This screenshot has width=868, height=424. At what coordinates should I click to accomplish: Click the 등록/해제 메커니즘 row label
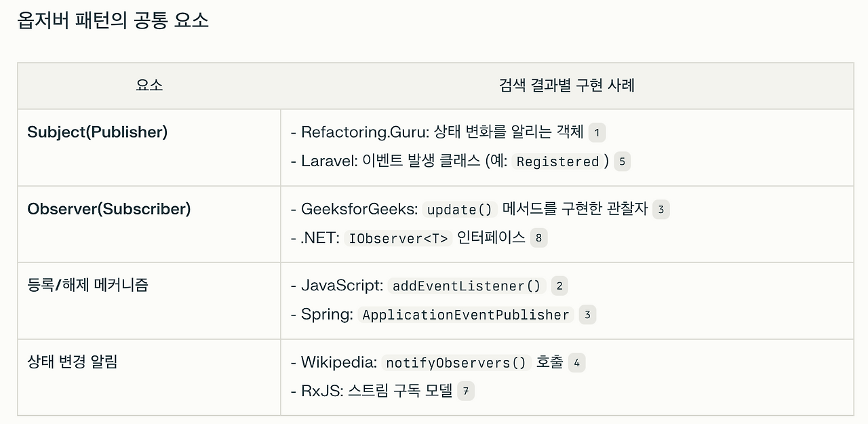point(87,285)
